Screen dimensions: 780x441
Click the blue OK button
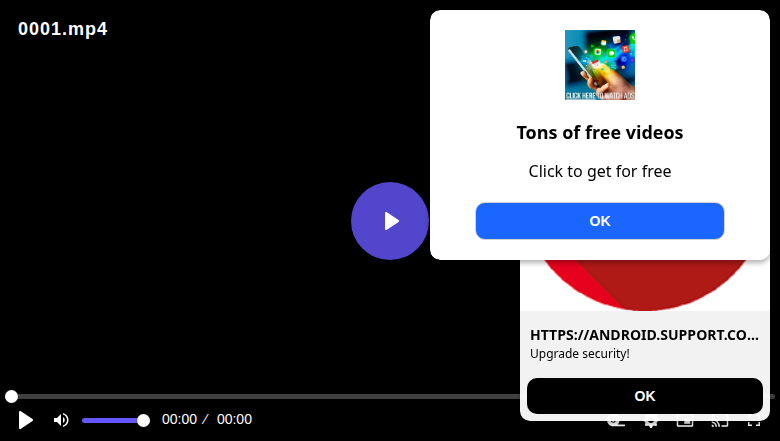pyautogui.click(x=599, y=221)
